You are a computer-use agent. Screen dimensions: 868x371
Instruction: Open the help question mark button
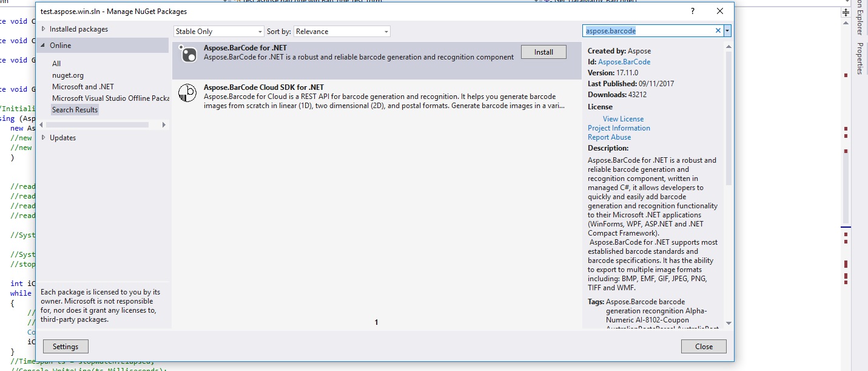[693, 12]
